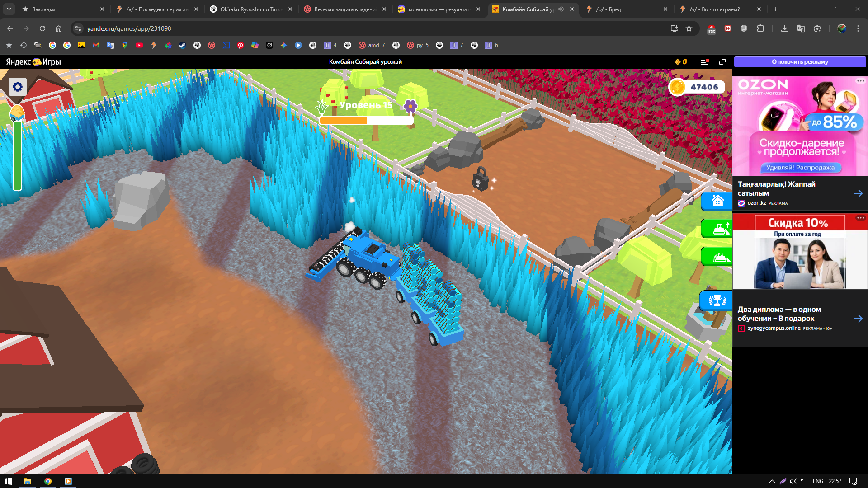
Task: Open the game settings gear
Action: coord(18,87)
